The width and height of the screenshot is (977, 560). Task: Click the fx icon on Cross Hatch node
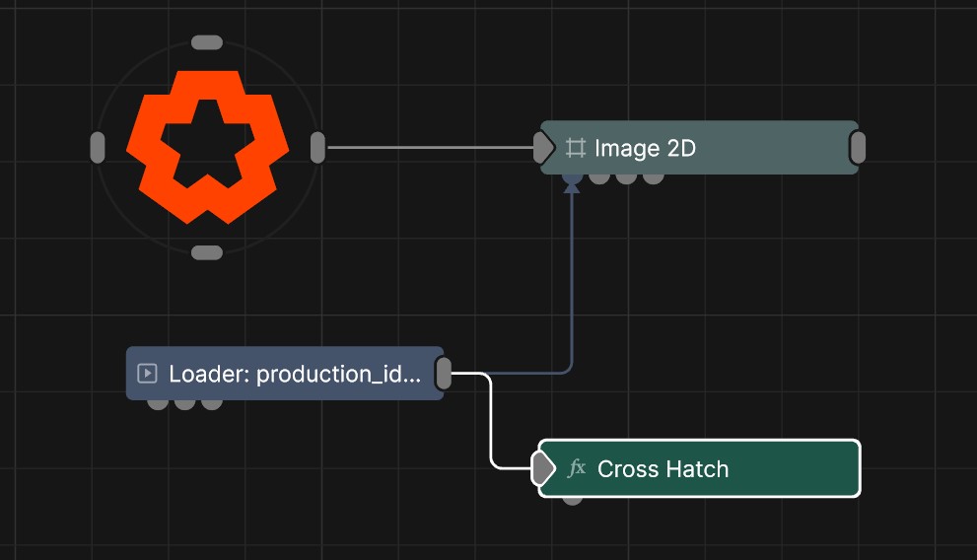[x=578, y=468]
